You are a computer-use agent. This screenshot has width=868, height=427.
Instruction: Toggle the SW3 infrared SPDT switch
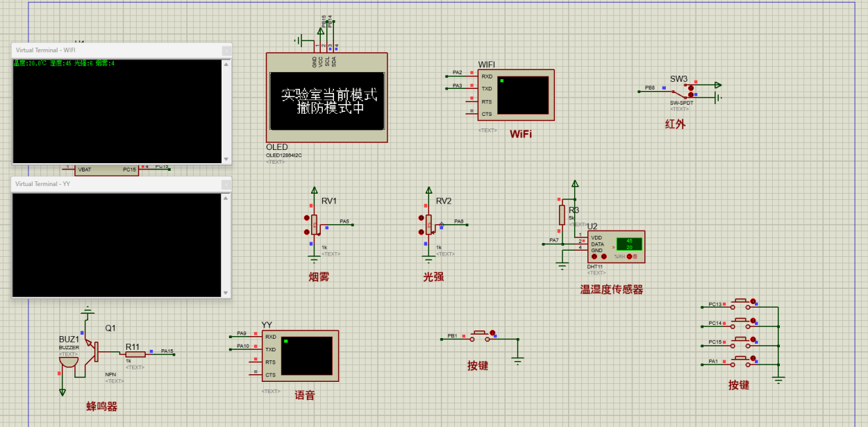pyautogui.click(x=691, y=90)
